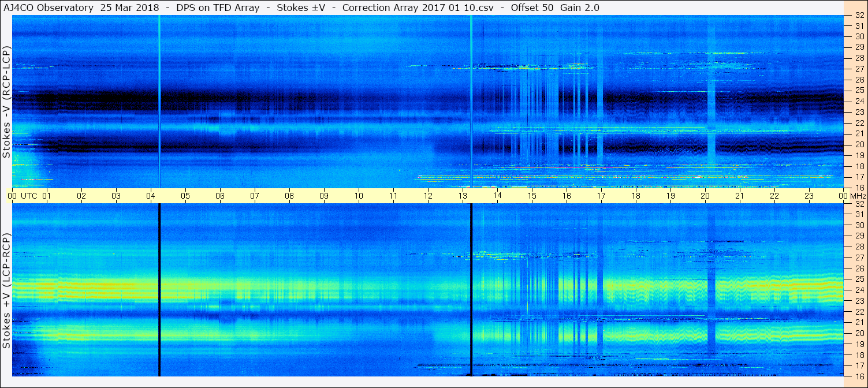868x388 pixels.
Task: Click the 24 MHz tick in upper plot
Action: tap(859, 101)
